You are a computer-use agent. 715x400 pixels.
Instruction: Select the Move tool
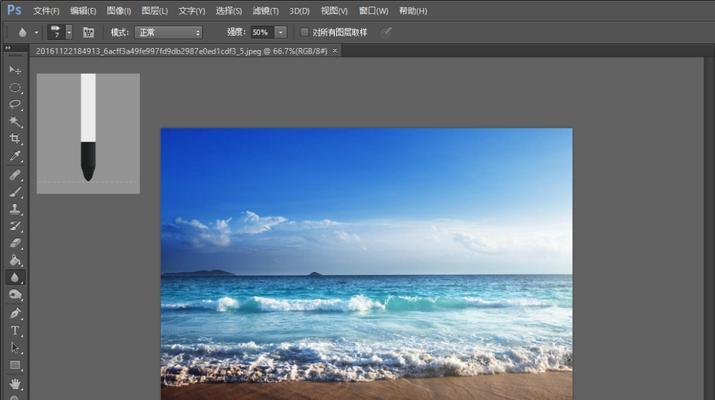[15, 70]
